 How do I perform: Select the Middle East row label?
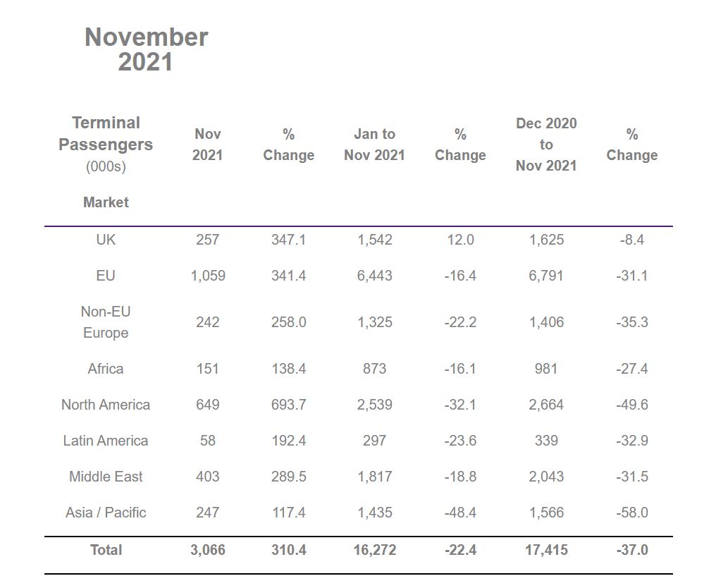[106, 477]
